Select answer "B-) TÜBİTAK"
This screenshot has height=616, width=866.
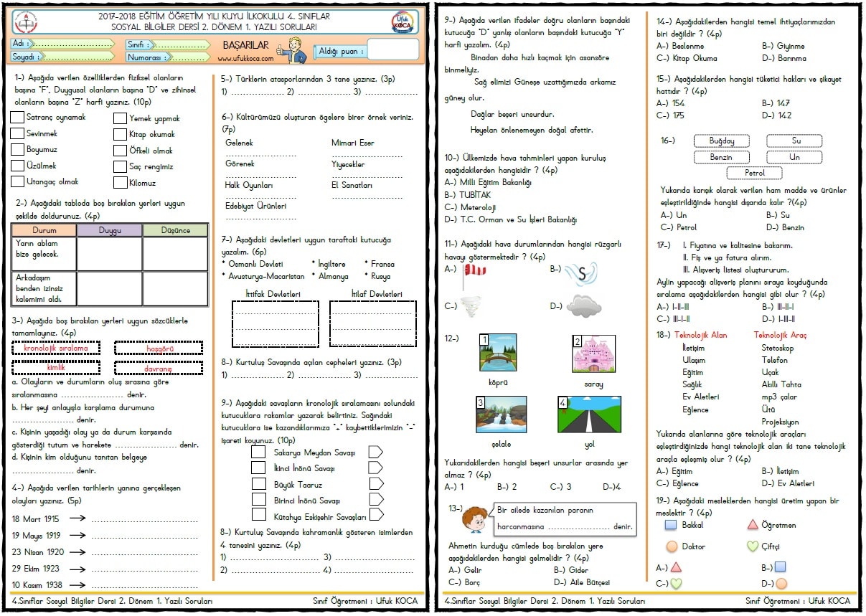pyautogui.click(x=468, y=194)
